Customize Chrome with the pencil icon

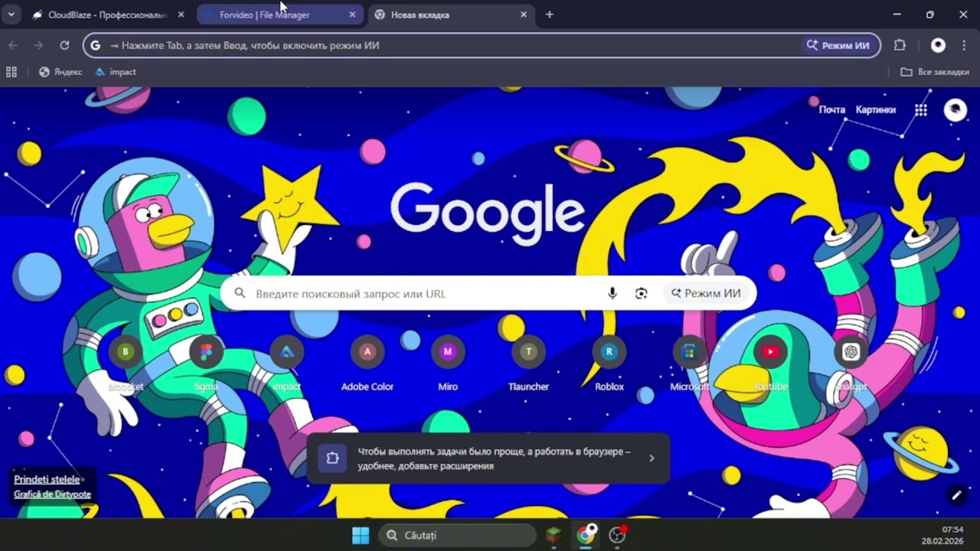coord(956,495)
